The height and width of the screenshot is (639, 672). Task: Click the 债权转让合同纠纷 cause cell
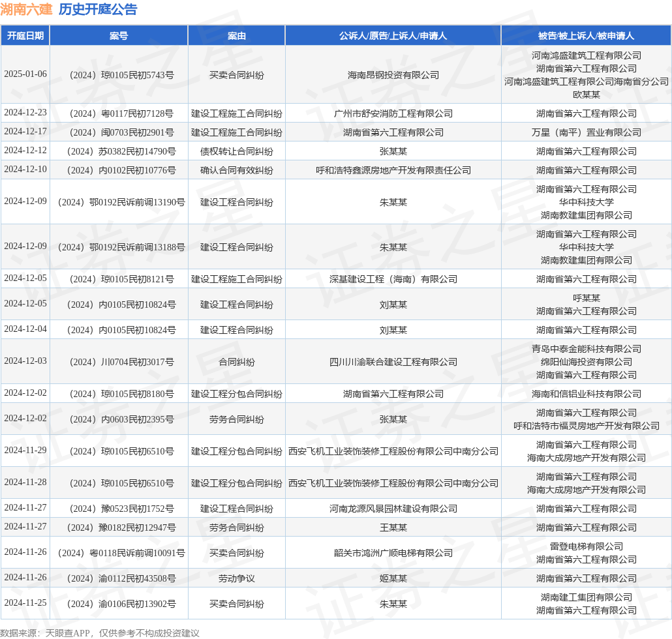(x=237, y=151)
